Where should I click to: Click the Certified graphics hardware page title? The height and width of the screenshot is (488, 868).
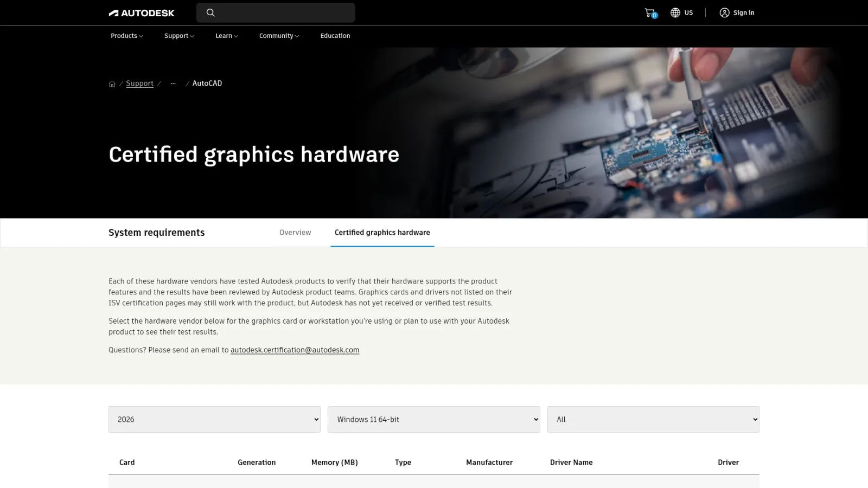tap(254, 155)
